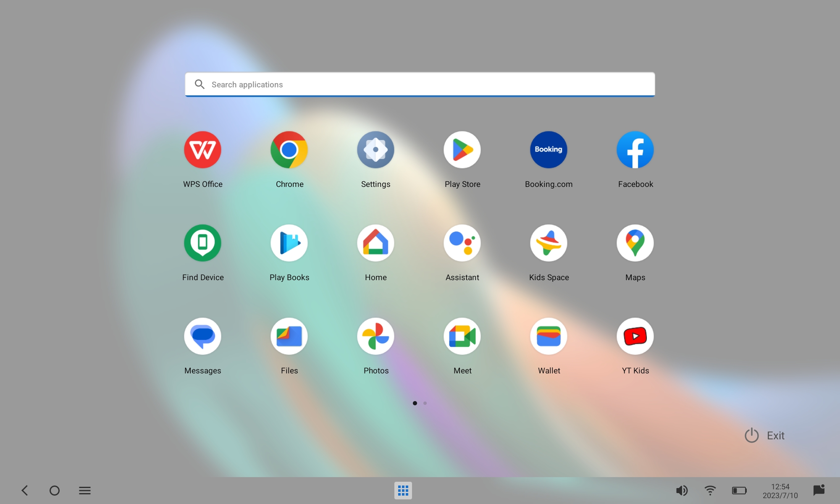The height and width of the screenshot is (504, 840).
Task: Switch to second app page dot
Action: (x=425, y=403)
